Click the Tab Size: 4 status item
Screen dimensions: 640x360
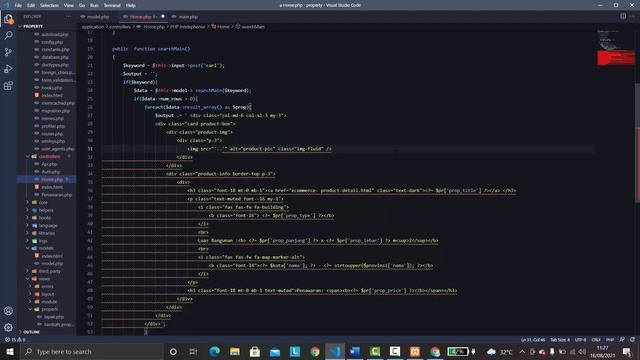[x=560, y=340]
